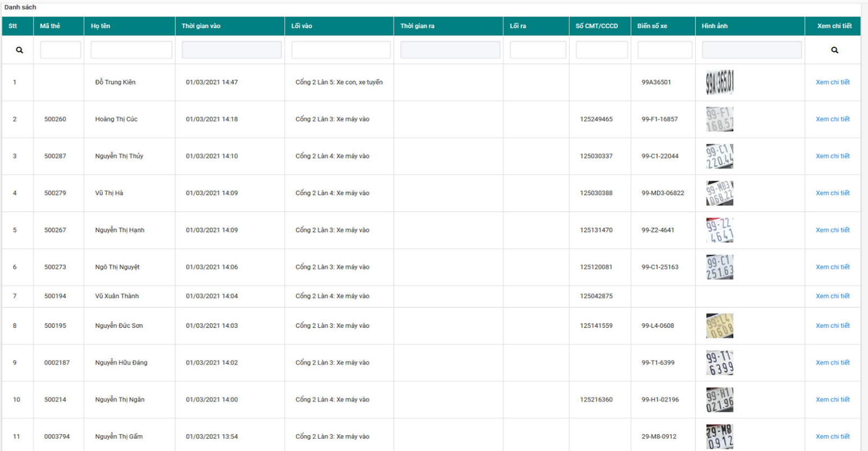Click the Biển số xe column header

(652, 26)
